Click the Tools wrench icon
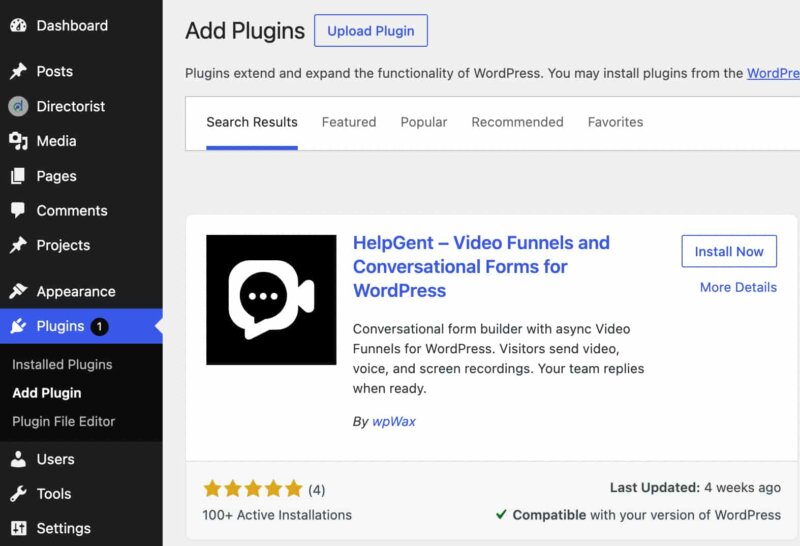The height and width of the screenshot is (546, 800). coord(18,493)
